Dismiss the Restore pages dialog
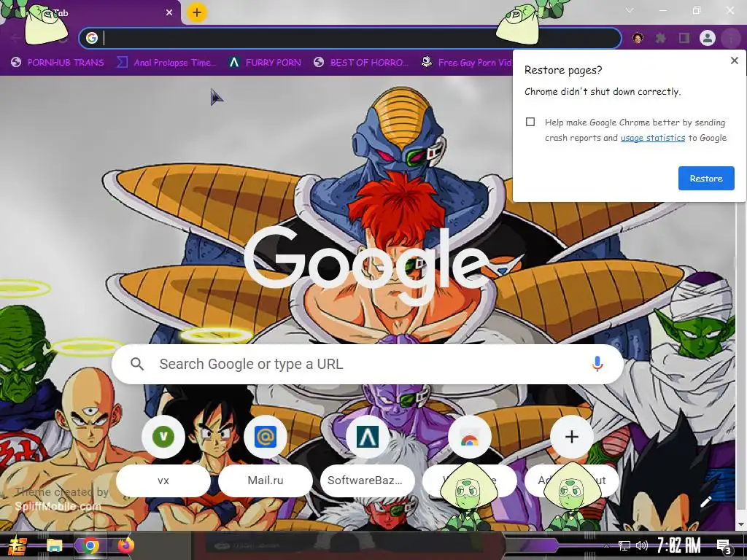 coord(734,61)
